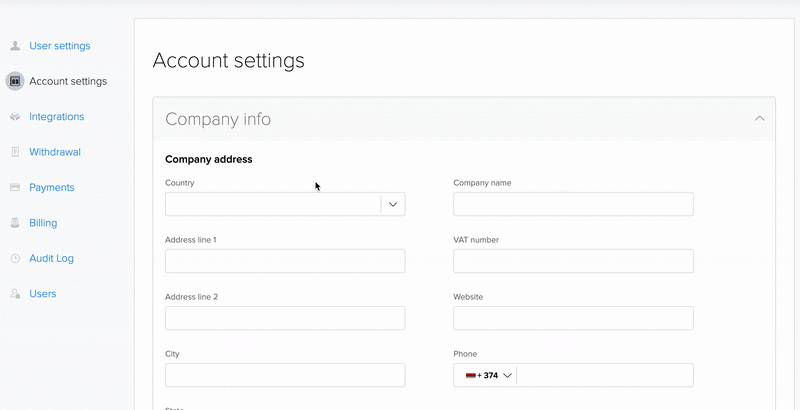This screenshot has width=800, height=410.
Task: Open the Audit Log menu item
Action: [x=51, y=259]
